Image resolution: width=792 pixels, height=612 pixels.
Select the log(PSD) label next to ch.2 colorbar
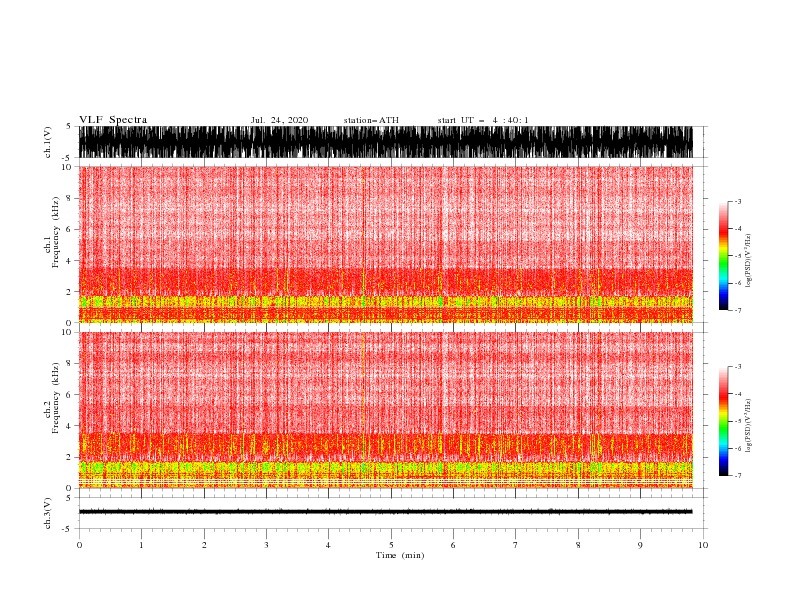click(x=749, y=426)
